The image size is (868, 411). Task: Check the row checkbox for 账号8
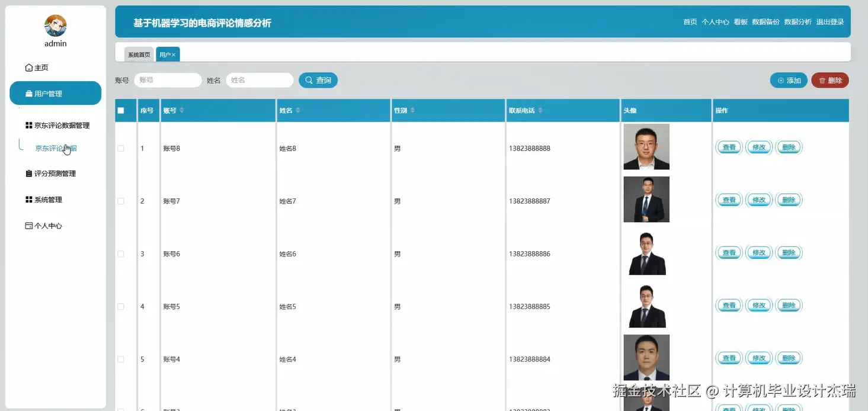(121, 149)
